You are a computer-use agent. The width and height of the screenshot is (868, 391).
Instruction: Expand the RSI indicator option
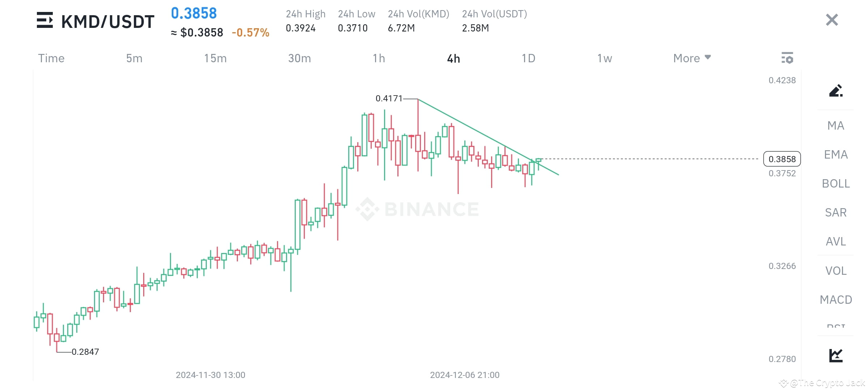coord(835,326)
